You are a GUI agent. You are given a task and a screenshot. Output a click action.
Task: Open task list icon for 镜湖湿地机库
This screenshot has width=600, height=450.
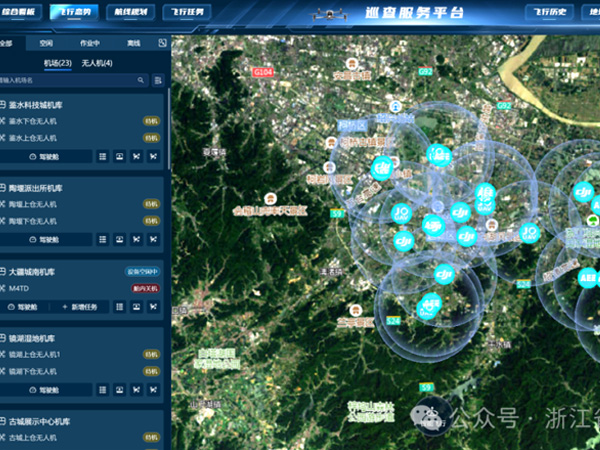tap(103, 390)
